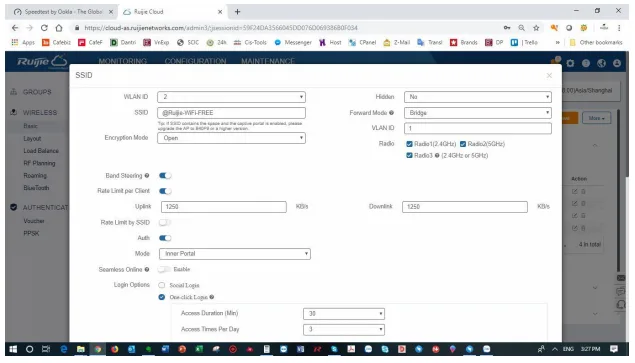Open Ruijie header settings gear icon

coord(570,63)
